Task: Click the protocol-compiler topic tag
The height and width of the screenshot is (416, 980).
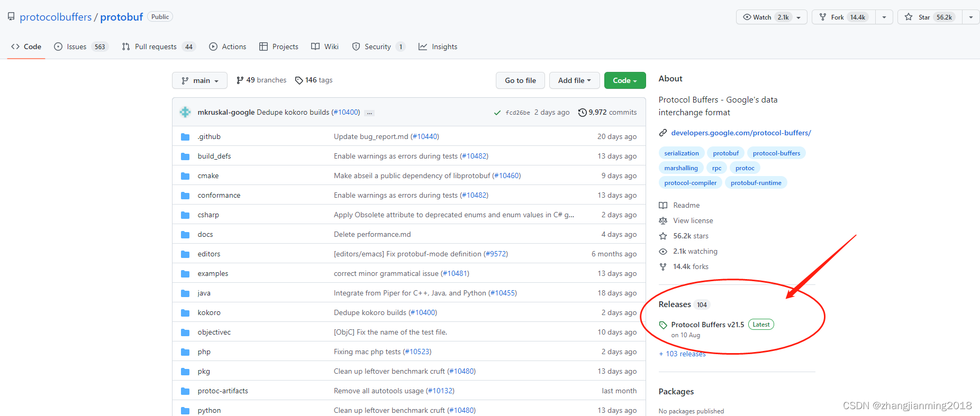Action: coord(691,183)
